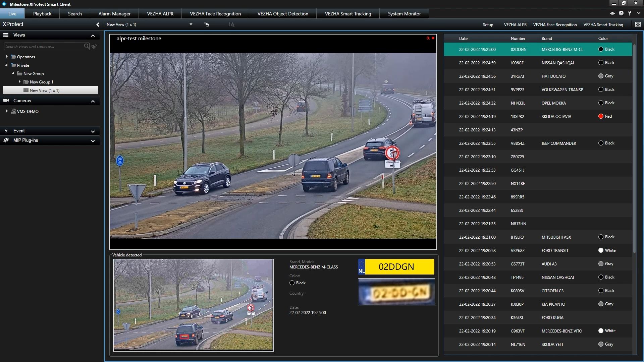Click the view reload icon in toolbar

[207, 24]
